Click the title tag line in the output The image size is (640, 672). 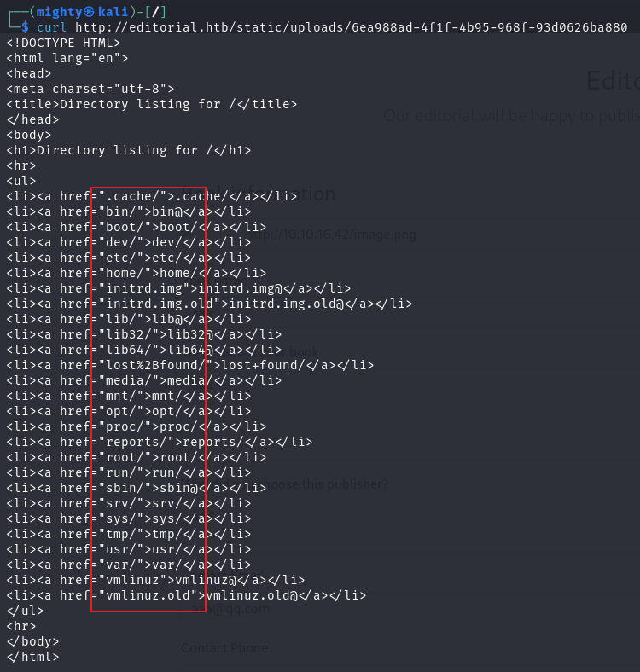click(x=152, y=104)
